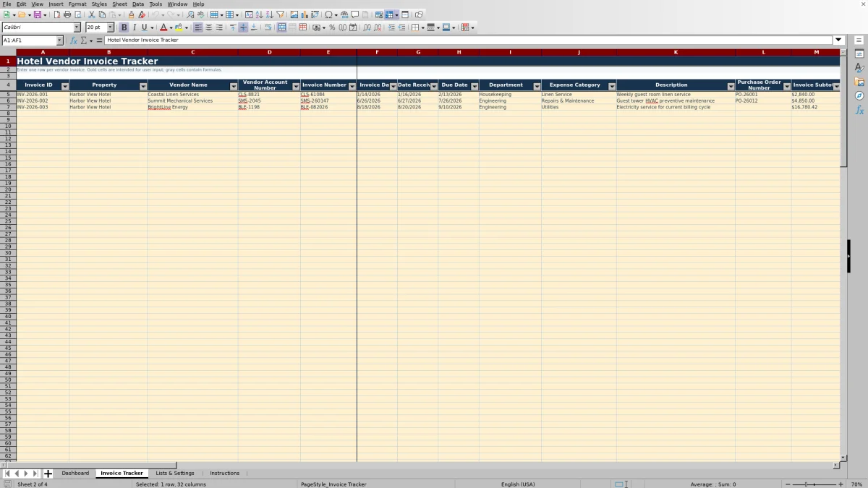Screen dimensions: 868x488
Task: Click the row 7 header
Action: 8,107
